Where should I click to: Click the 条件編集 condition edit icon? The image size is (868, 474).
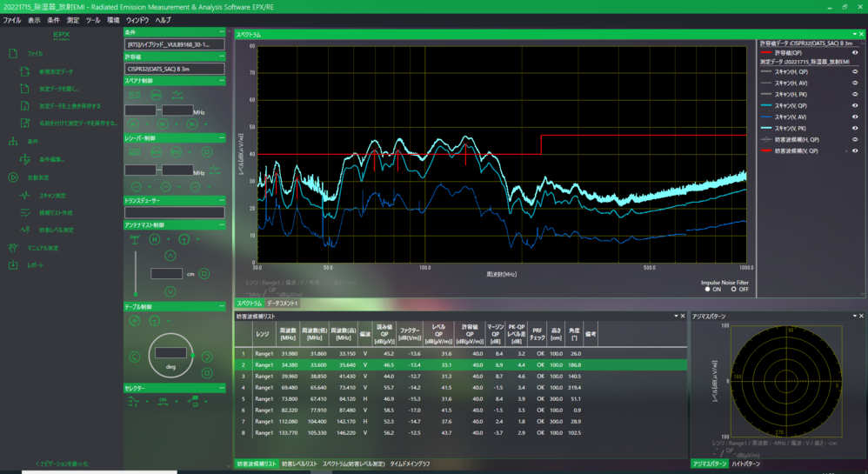[25, 160]
